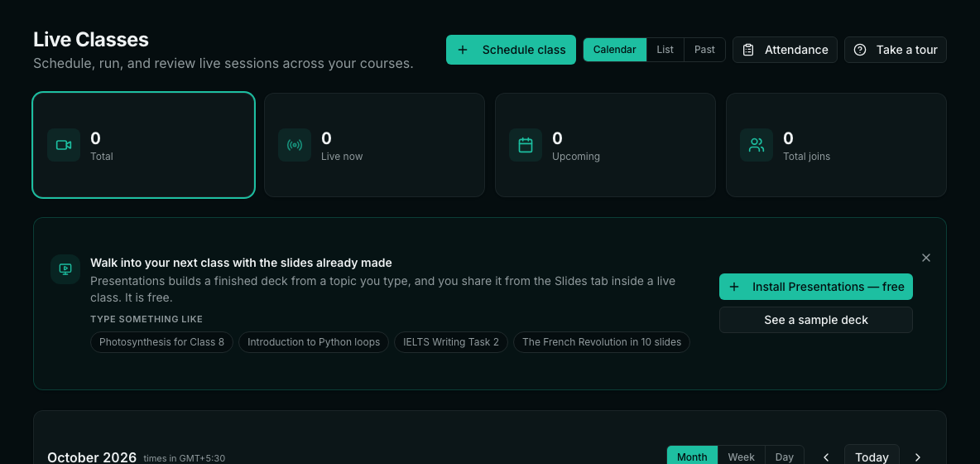The image size is (980, 464).
Task: Click the banner heading about slides already made
Action: pyautogui.click(x=241, y=263)
